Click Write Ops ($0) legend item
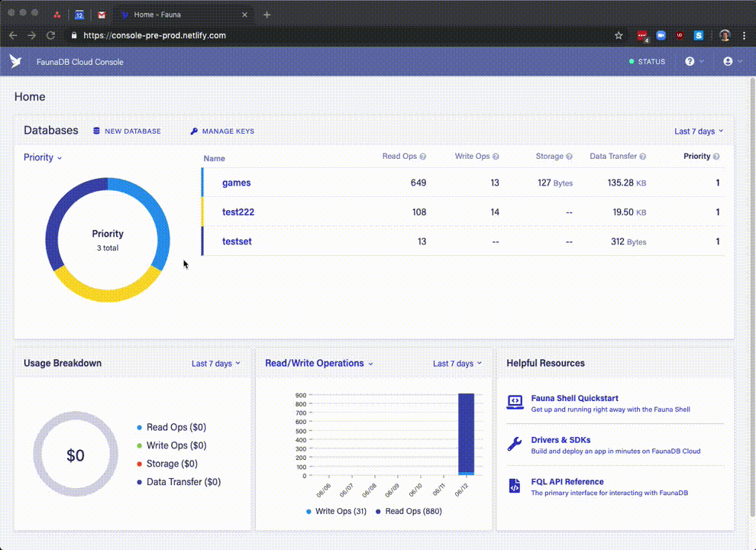Image resolution: width=756 pixels, height=550 pixels. point(172,445)
